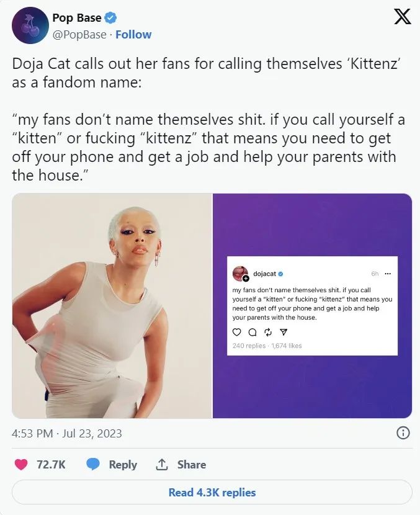Click the heart icon in dojacat's post
This screenshot has width=420, height=515.
[x=237, y=332]
